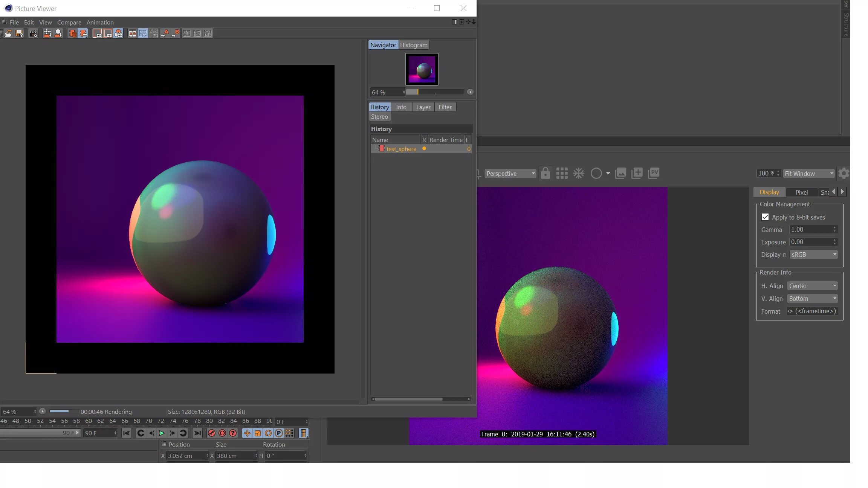Viewport: 868px width, 488px height.
Task: Open the Filter panel tab
Action: coord(445,107)
